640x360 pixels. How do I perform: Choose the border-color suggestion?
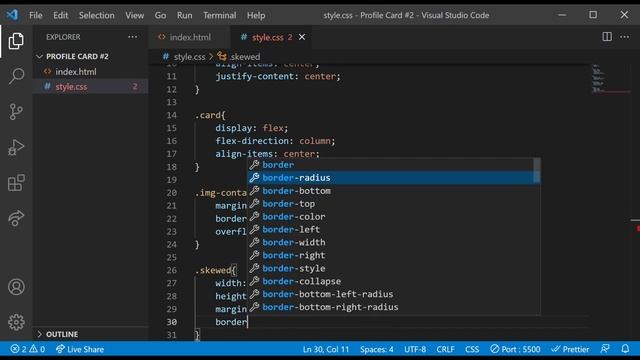[393, 216]
